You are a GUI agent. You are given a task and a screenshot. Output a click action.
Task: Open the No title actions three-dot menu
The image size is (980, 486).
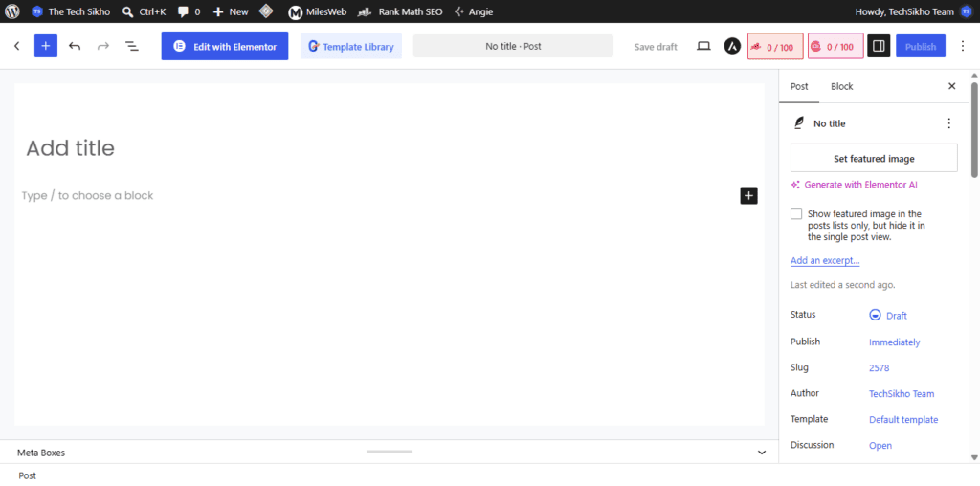tap(948, 123)
